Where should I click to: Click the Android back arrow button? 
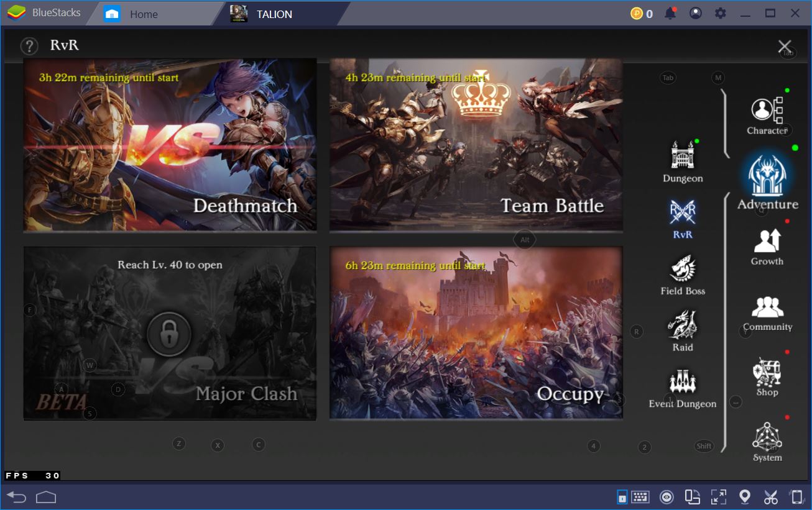click(17, 496)
